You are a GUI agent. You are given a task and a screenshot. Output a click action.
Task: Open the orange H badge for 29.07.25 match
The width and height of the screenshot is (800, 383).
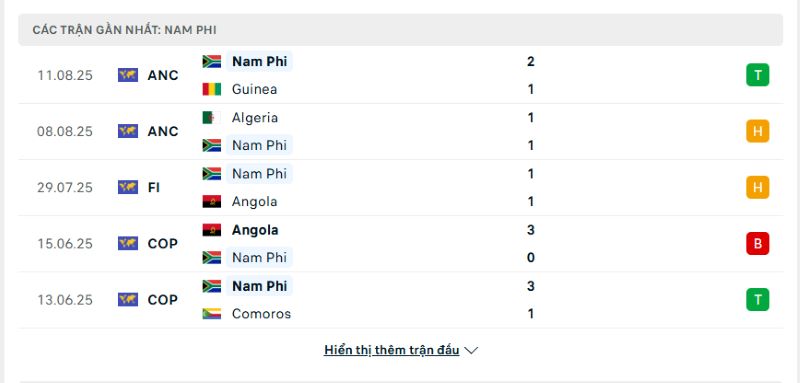(758, 187)
